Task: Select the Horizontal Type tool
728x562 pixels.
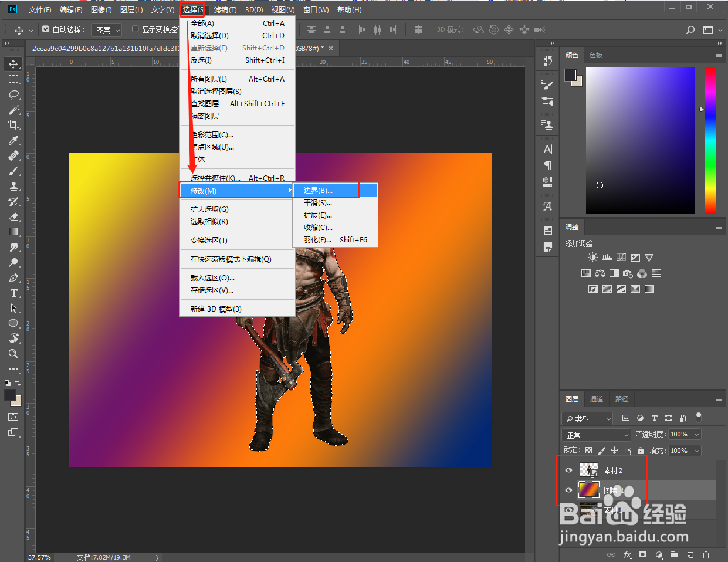Action: [x=13, y=293]
